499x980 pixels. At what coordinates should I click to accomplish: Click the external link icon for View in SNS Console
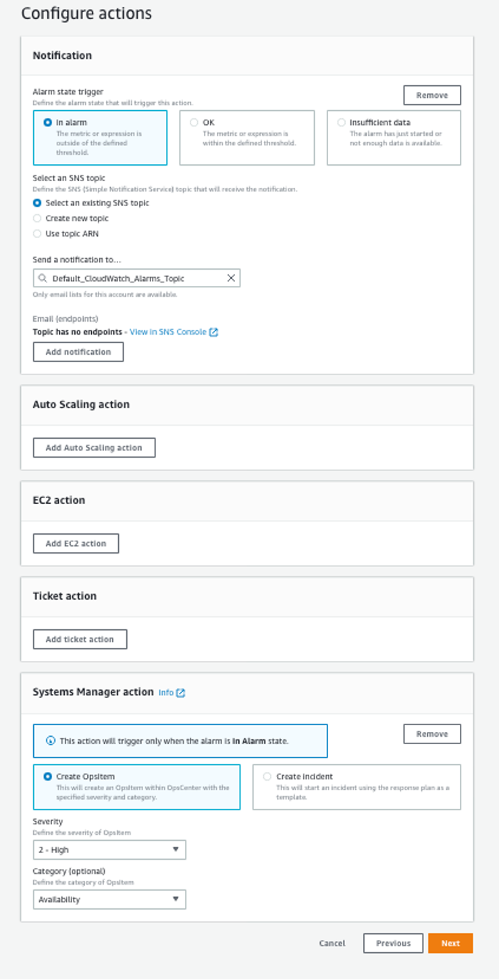tap(213, 332)
